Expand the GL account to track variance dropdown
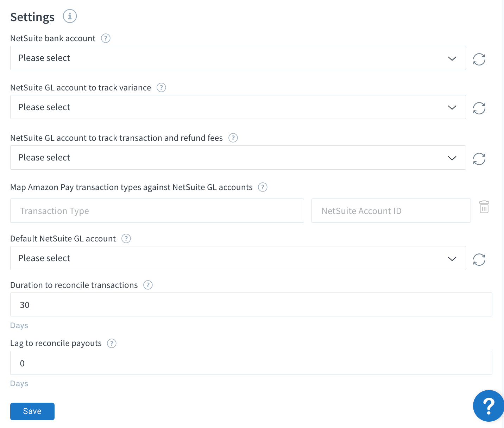504x428 pixels. click(x=238, y=107)
